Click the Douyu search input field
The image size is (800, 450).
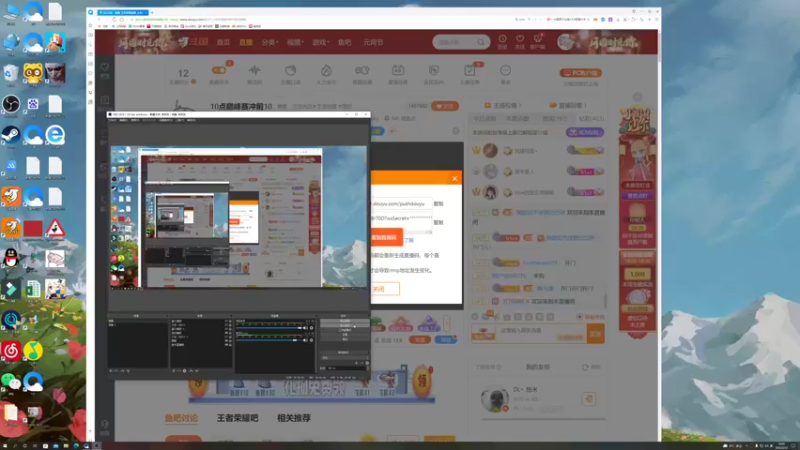[456, 42]
